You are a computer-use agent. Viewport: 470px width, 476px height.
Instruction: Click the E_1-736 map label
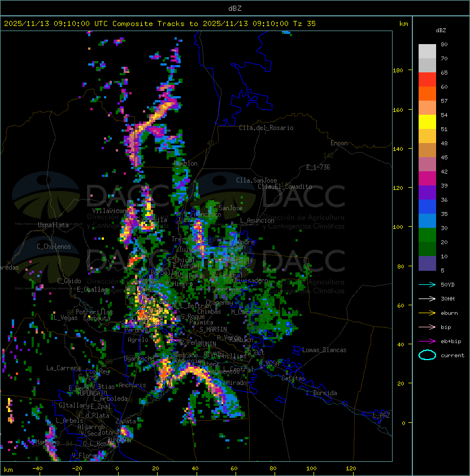click(318, 167)
